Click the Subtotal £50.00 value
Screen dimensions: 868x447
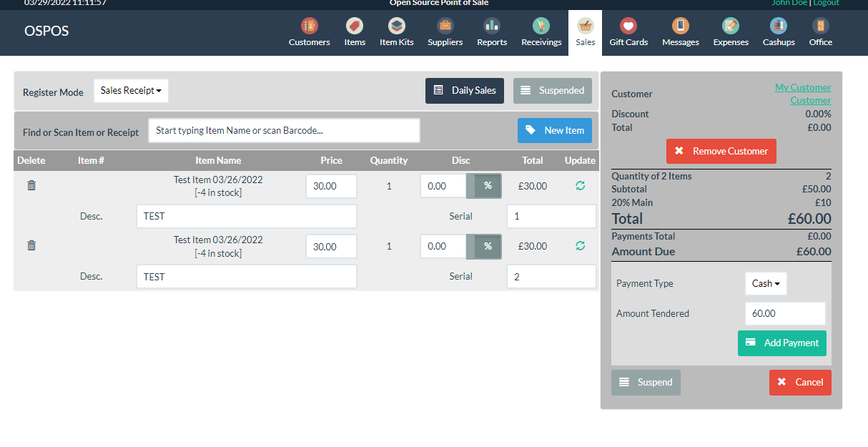817,190
